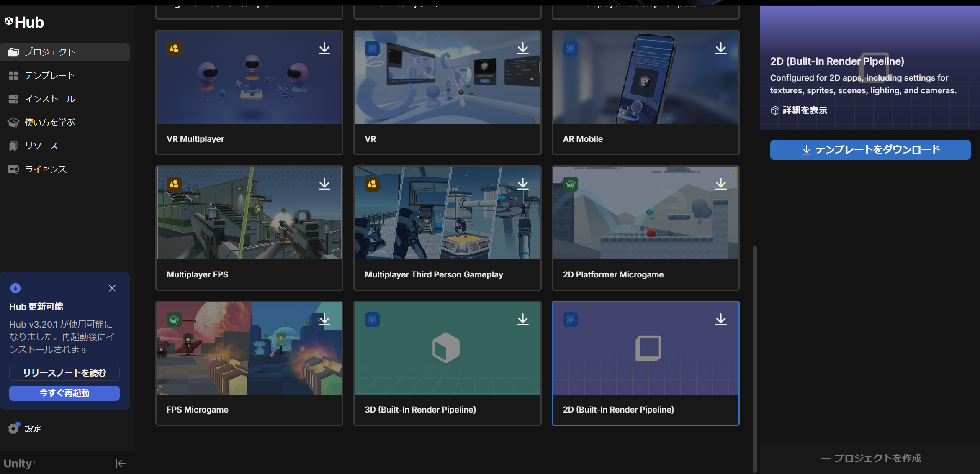Image resolution: width=980 pixels, height=474 pixels.
Task: Click リリースノートを読む button
Action: pyautogui.click(x=64, y=373)
